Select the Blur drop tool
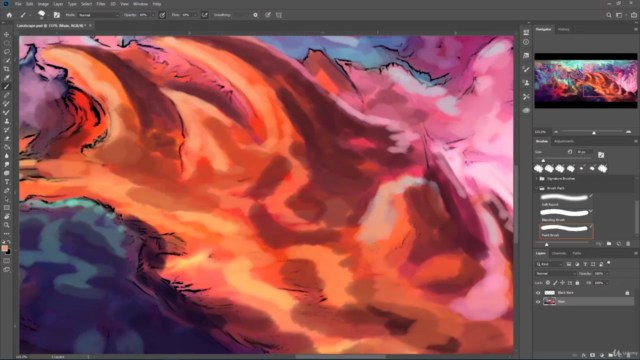640x360 pixels. (7, 156)
